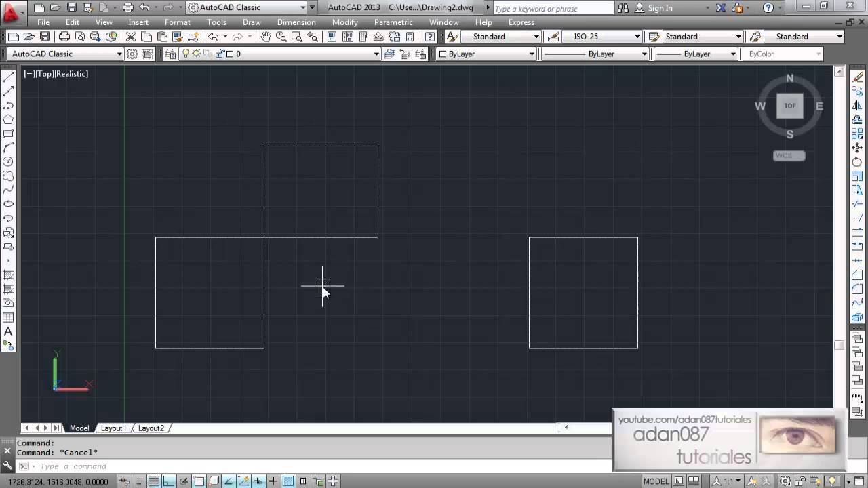Toggle Object Snap in the status bar
Screen dimensions: 868x488
click(199, 481)
